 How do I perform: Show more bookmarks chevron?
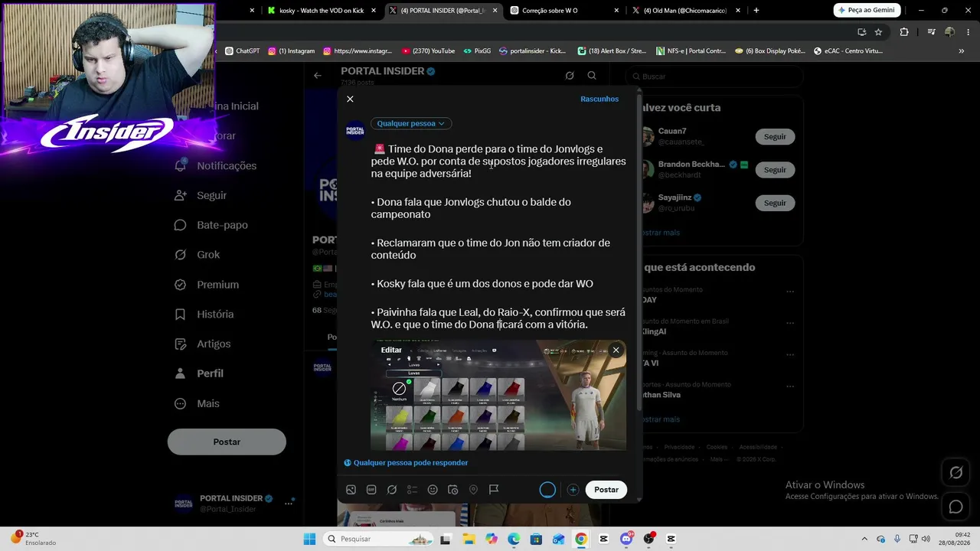click(962, 51)
